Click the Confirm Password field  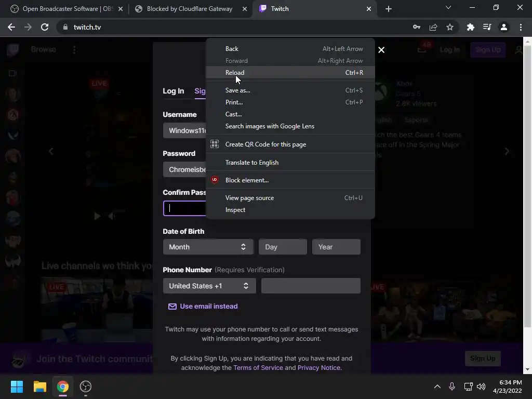tap(184, 208)
